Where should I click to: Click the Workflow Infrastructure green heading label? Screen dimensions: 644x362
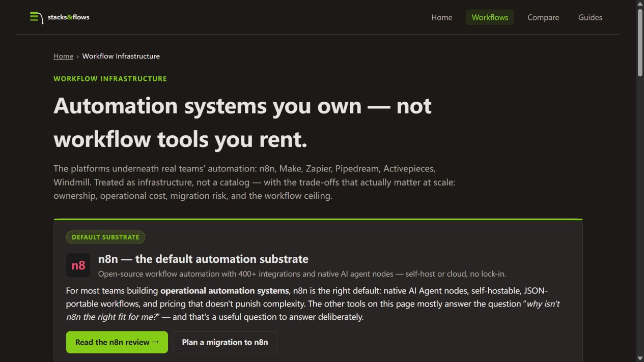(x=110, y=79)
